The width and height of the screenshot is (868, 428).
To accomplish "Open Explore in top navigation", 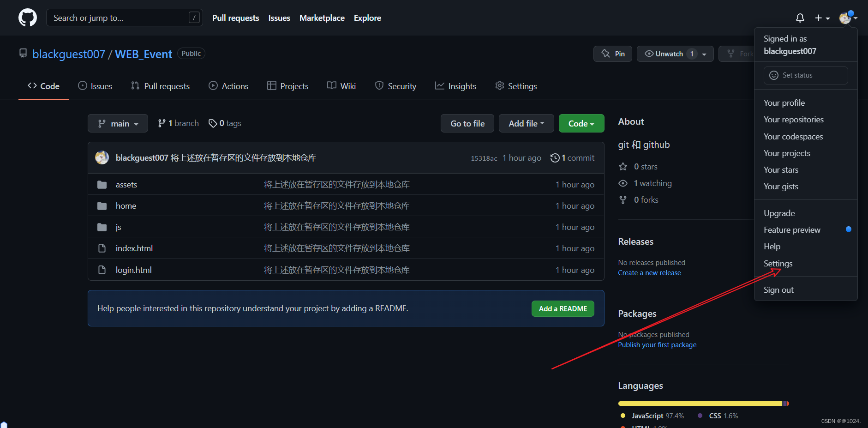I will point(367,18).
